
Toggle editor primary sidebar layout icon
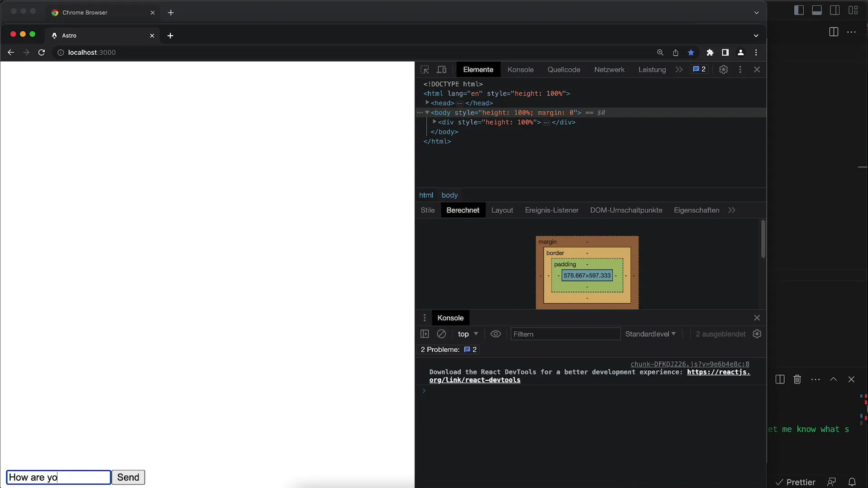pos(799,10)
